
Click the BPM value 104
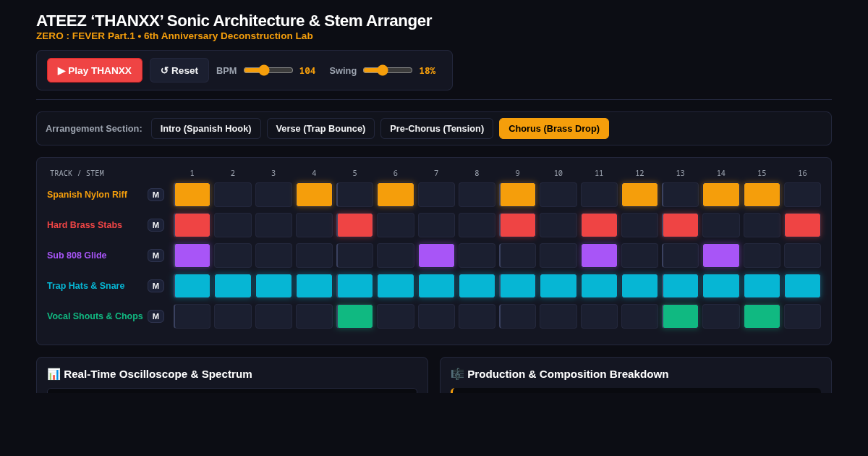pyautogui.click(x=307, y=71)
